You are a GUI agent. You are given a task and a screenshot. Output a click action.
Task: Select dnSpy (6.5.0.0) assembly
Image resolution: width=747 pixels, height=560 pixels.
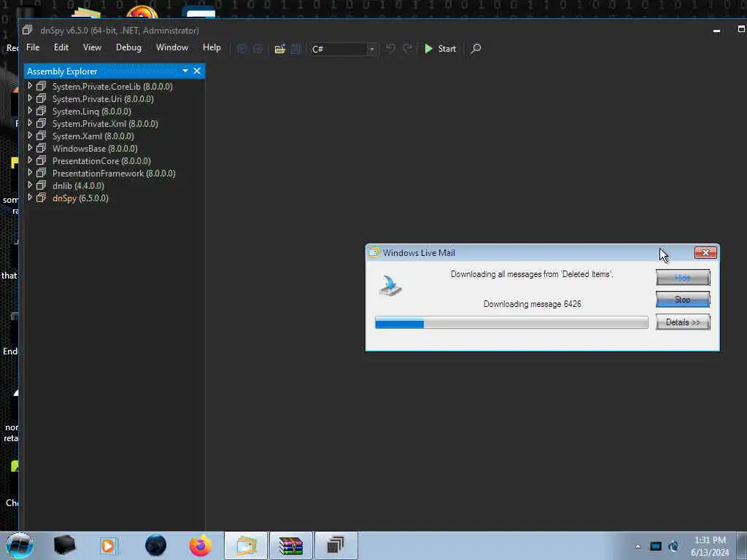pyautogui.click(x=80, y=198)
